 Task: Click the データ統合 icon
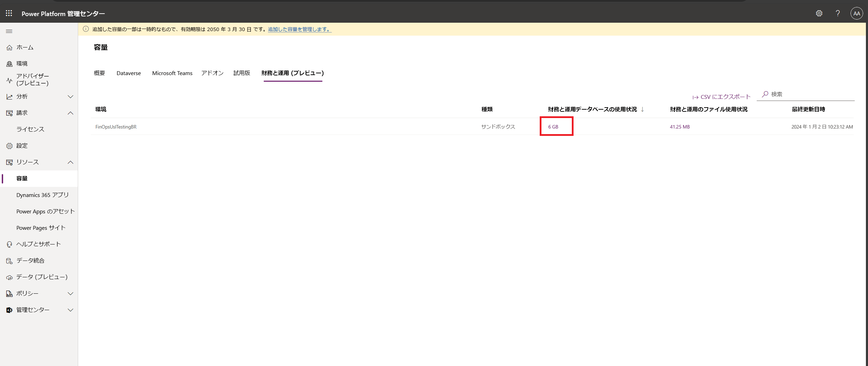9,261
